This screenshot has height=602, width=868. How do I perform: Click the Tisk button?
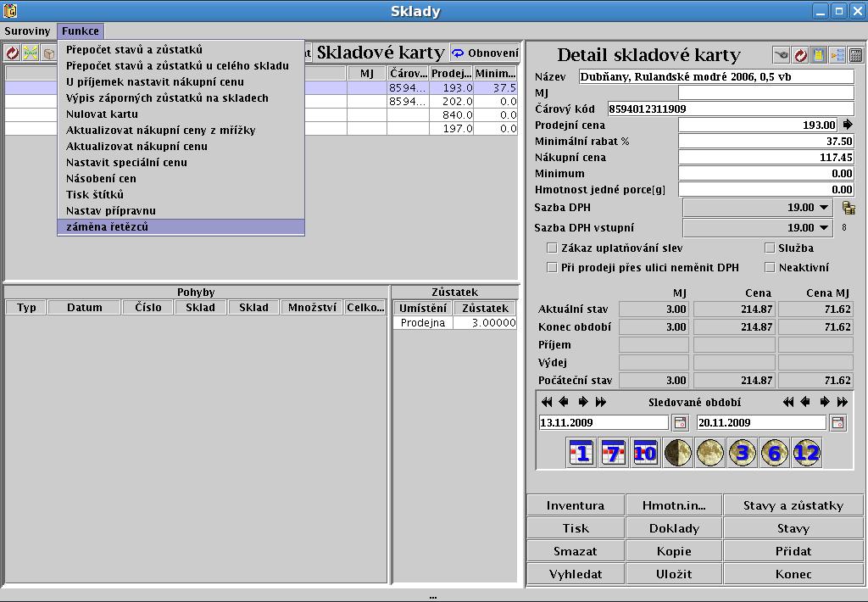pyautogui.click(x=576, y=528)
